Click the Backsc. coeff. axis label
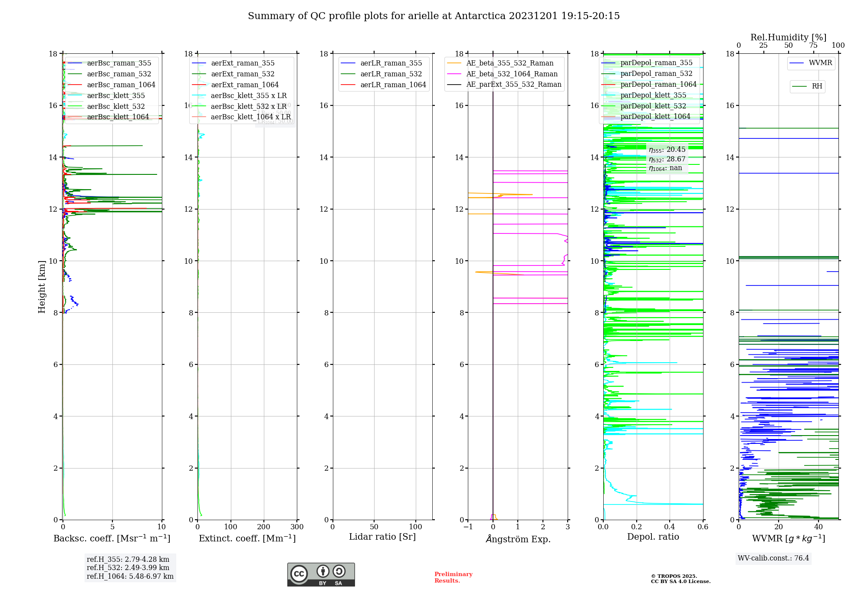 [x=112, y=538]
